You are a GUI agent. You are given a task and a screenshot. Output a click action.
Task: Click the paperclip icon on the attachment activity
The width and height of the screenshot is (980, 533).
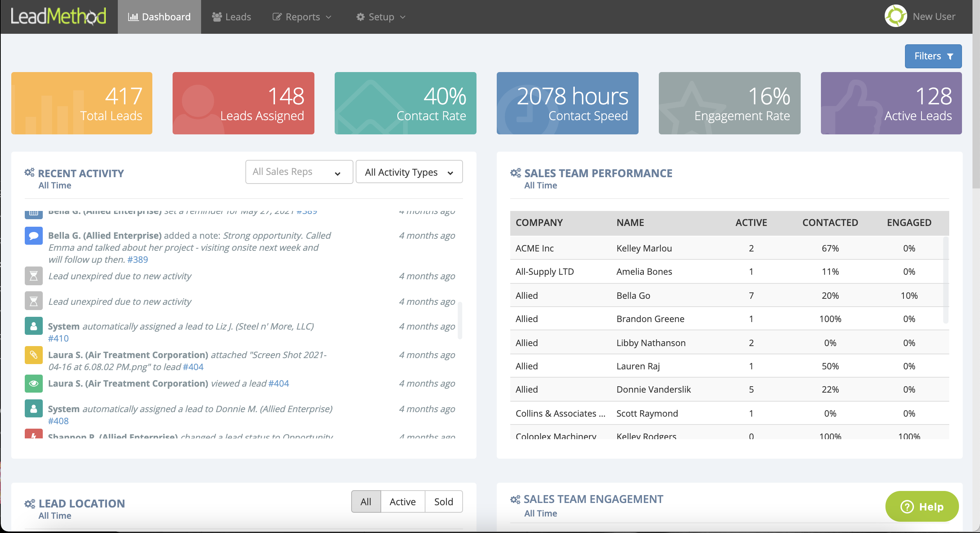point(33,355)
